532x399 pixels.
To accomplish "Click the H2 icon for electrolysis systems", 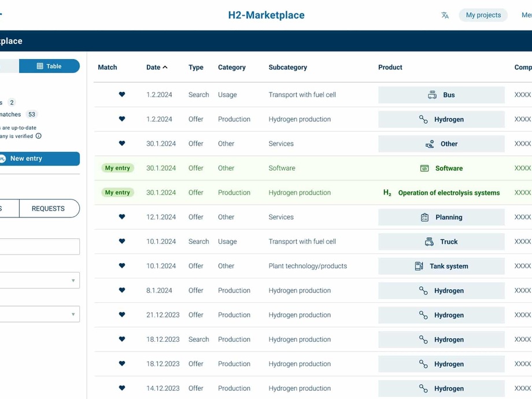I will [387, 193].
